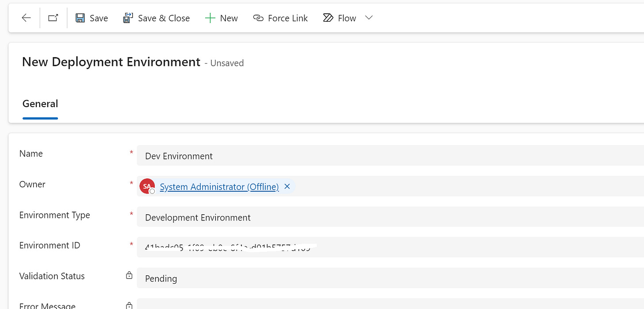
Task: Click the Save & Close button
Action: pos(156,18)
